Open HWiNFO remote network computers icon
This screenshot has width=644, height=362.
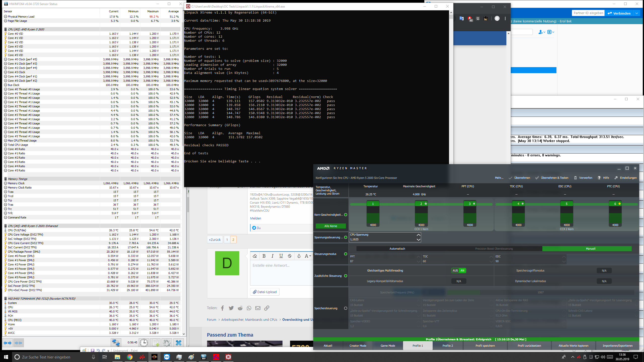(x=116, y=343)
